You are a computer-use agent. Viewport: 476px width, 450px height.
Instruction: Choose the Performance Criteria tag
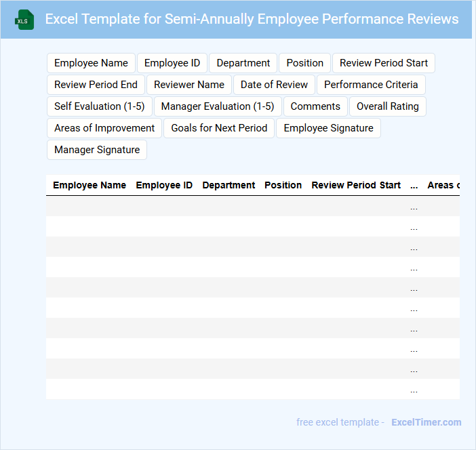(x=371, y=85)
